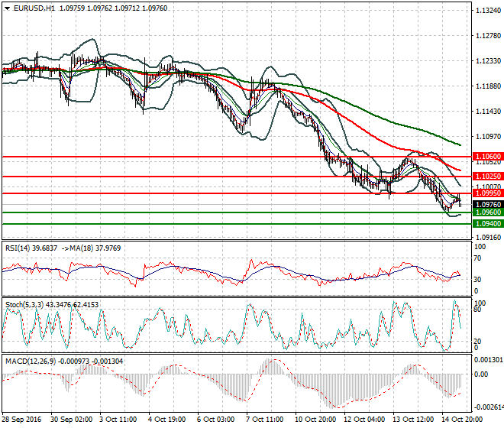Click the 1.09760 current price label
The height and width of the screenshot is (428, 504).
coord(483,205)
